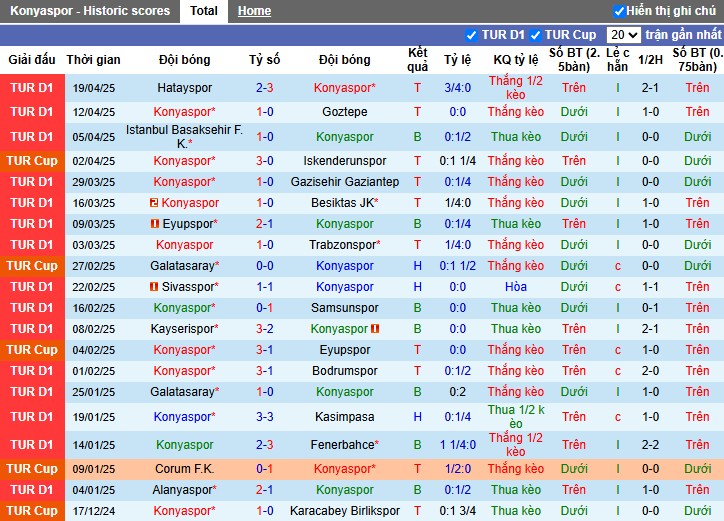Open Alanyaspor team link
The image size is (724, 521).
pos(182,490)
